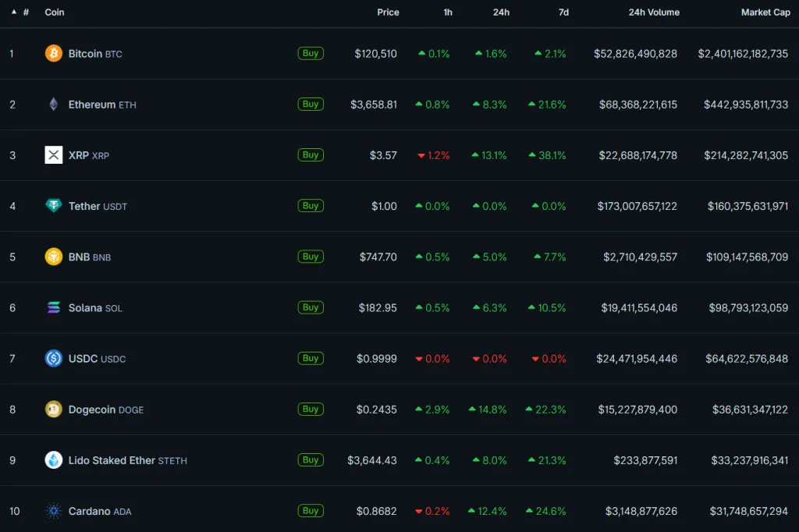Open Lido Staked Ether coin page
This screenshot has width=799, height=532.
112,460
